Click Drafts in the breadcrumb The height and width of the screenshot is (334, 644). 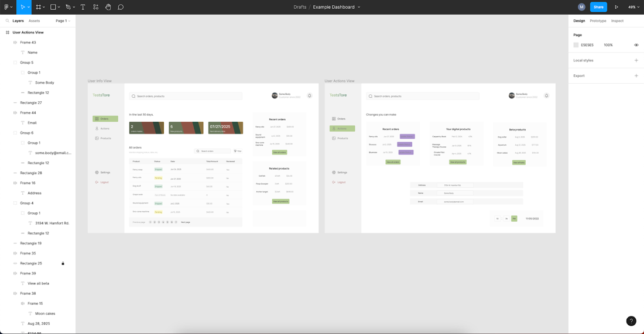tap(300, 7)
